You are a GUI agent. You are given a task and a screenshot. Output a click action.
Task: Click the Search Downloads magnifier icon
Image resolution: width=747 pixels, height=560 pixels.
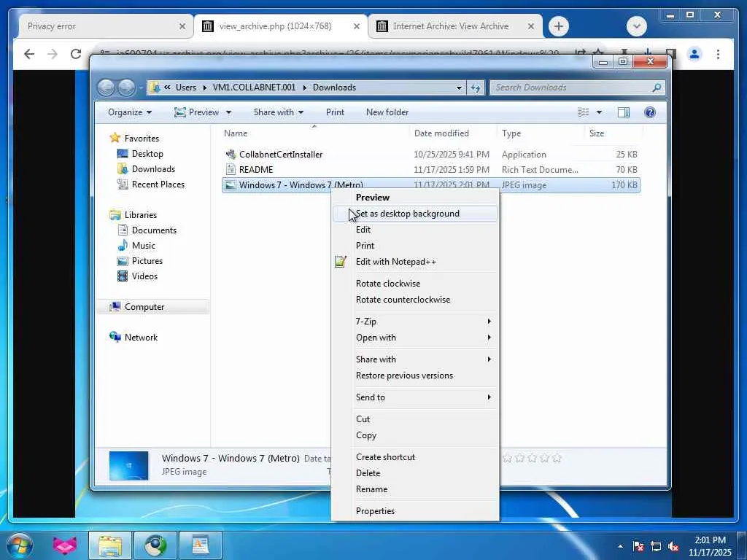click(657, 87)
